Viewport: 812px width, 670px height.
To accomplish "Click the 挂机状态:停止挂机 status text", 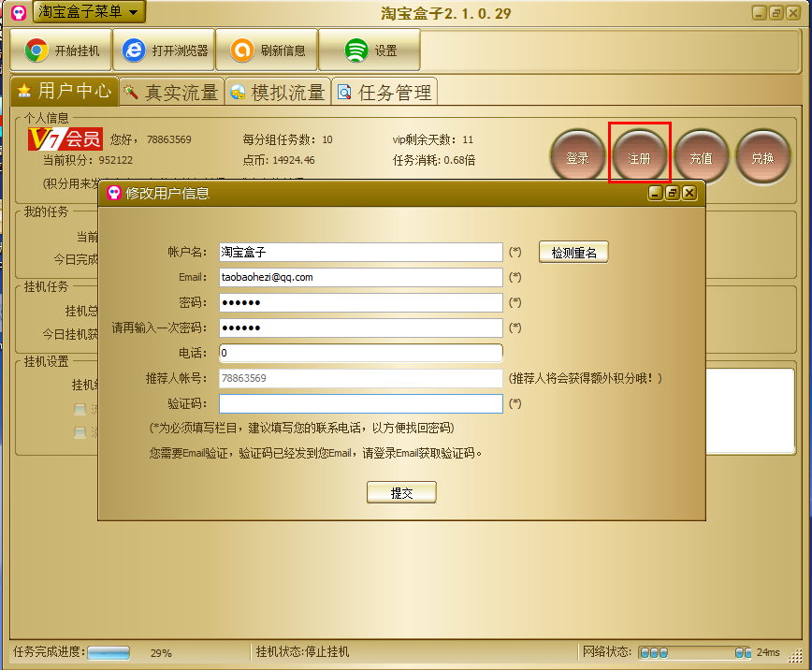I will [302, 652].
